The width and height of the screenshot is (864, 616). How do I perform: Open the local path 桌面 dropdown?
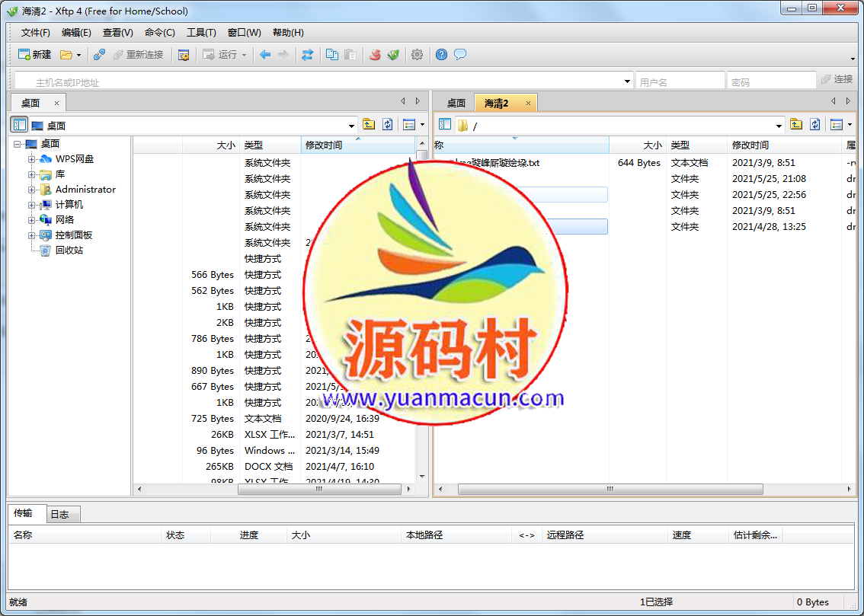351,126
